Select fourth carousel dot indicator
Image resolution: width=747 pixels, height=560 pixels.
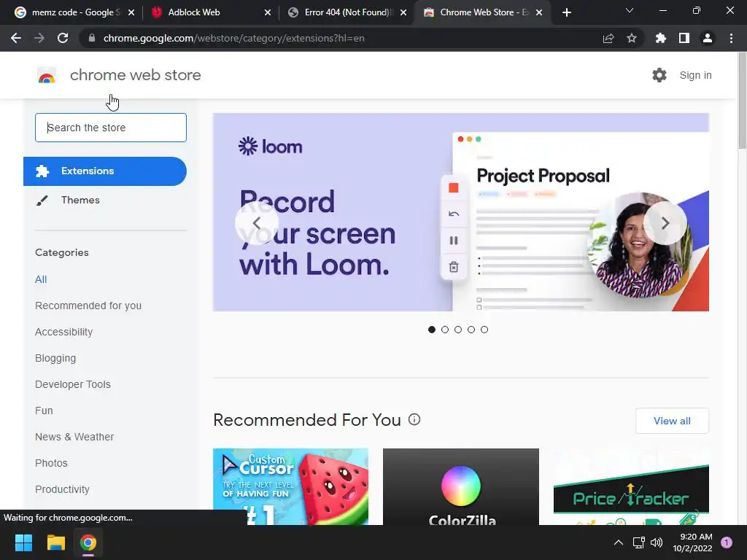pos(471,330)
